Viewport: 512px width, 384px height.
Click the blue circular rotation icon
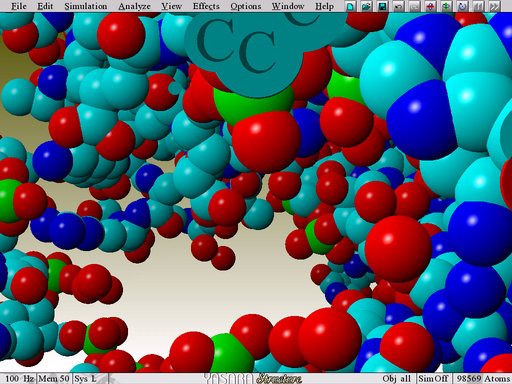(462, 6)
